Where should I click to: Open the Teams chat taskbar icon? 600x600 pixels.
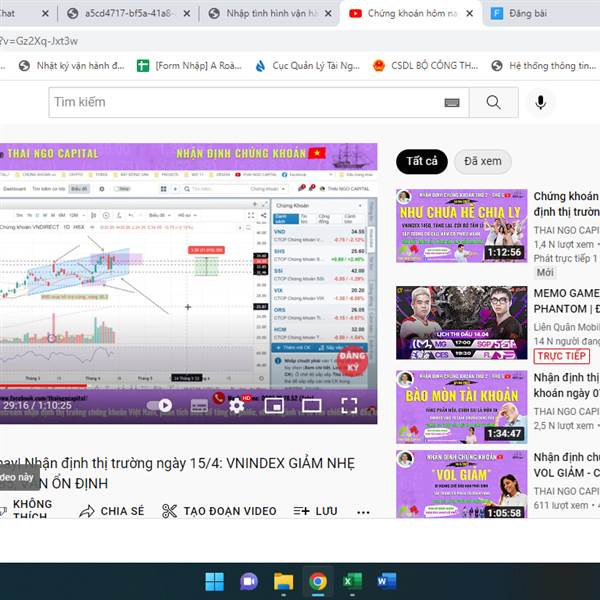coord(249,581)
